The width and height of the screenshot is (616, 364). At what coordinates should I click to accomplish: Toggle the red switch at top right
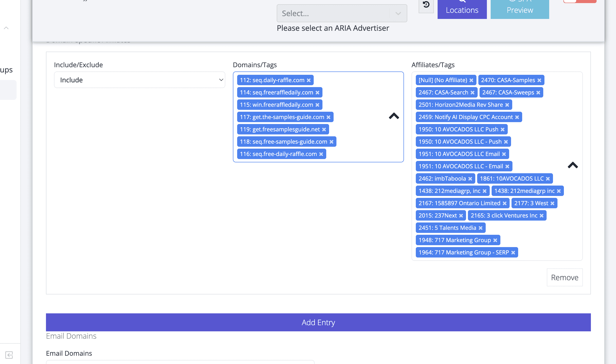point(580,1)
